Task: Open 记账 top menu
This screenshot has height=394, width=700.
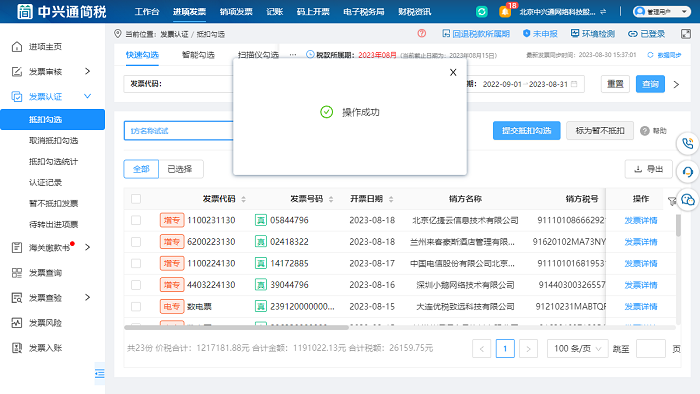Action: tap(275, 12)
